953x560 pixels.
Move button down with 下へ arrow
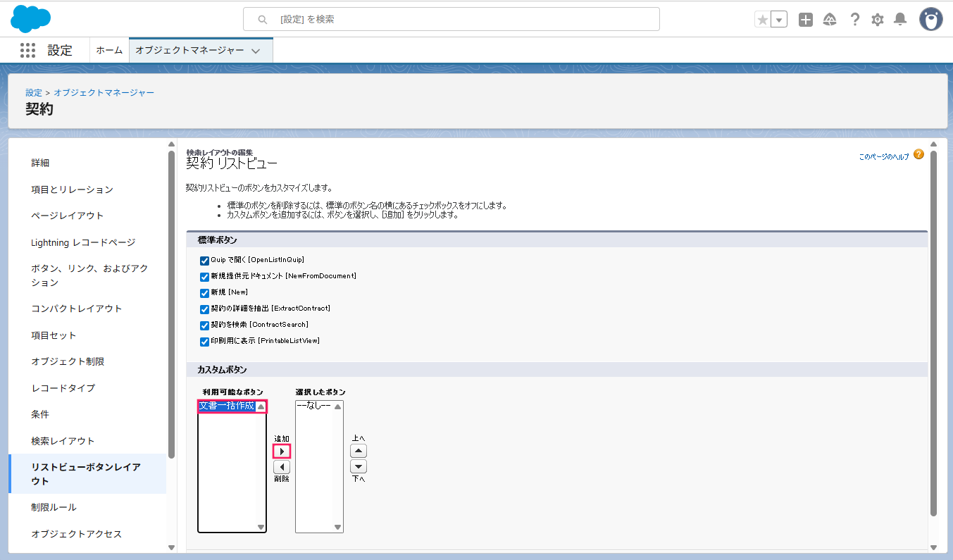(x=359, y=466)
